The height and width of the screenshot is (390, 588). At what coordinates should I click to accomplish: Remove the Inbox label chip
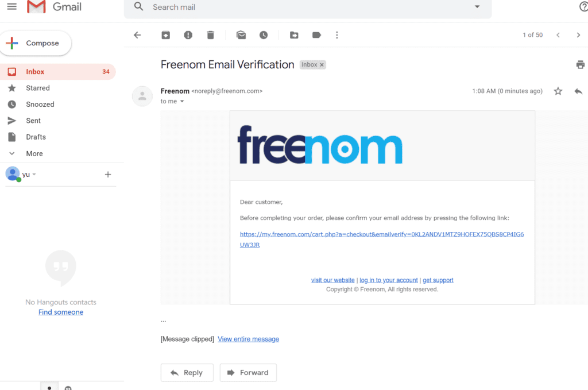322,64
